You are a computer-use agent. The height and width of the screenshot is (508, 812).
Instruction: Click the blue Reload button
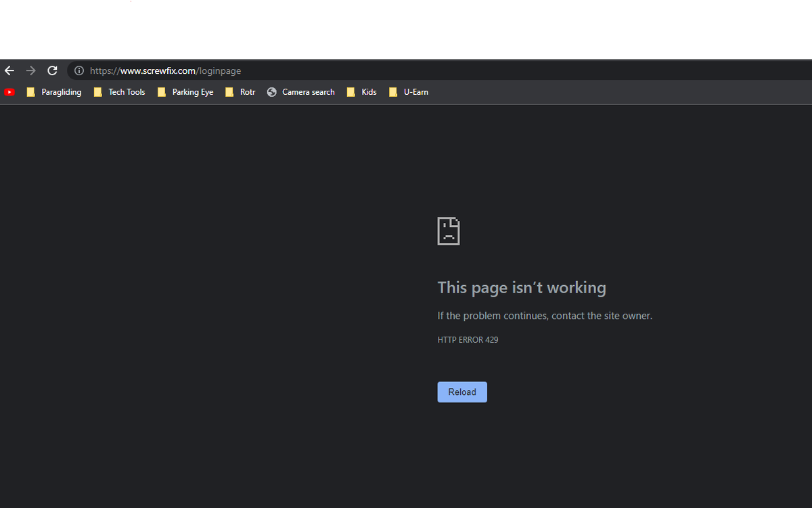pyautogui.click(x=462, y=392)
